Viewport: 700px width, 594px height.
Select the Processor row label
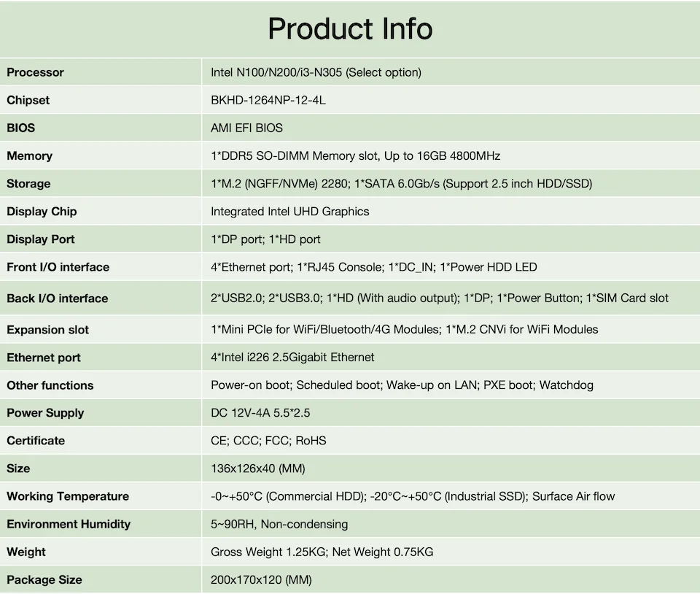pos(35,72)
